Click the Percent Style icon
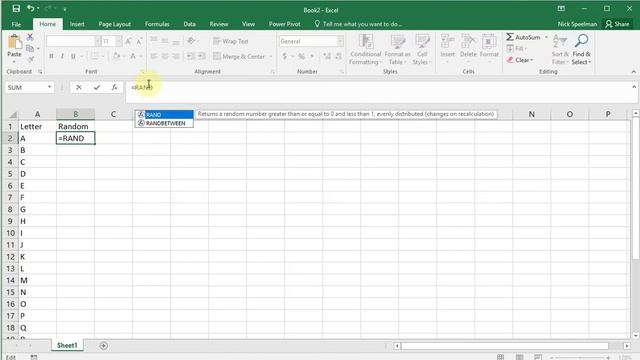This screenshot has width=640, height=360. (302, 56)
